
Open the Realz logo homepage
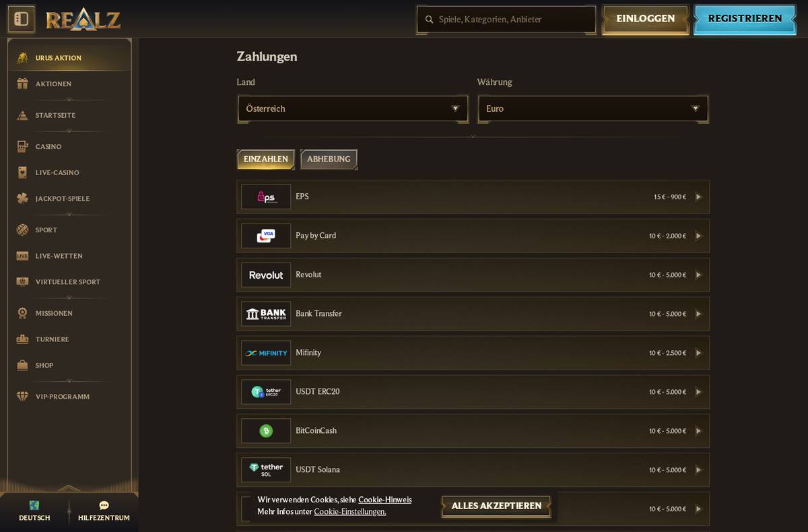[x=83, y=20]
